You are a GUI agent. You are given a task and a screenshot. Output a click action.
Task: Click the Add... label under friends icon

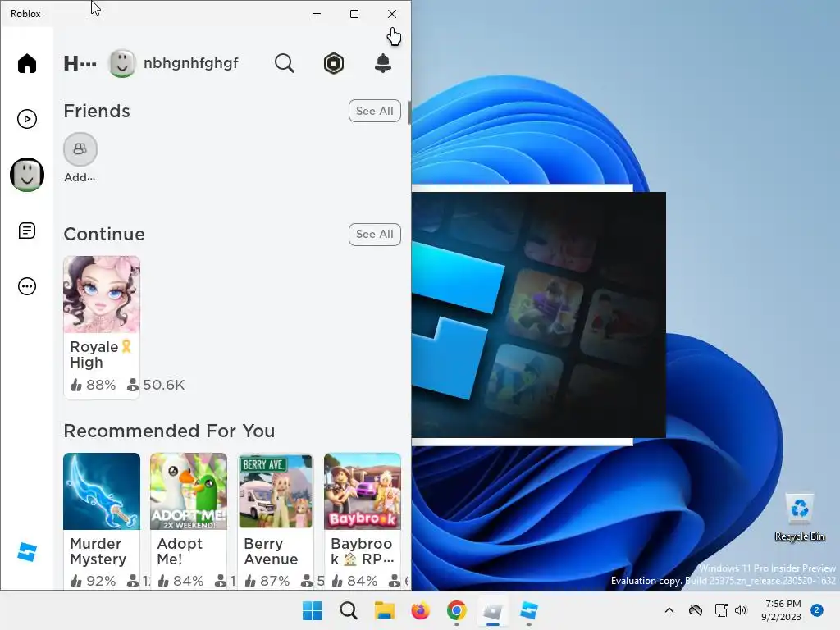pyautogui.click(x=80, y=177)
